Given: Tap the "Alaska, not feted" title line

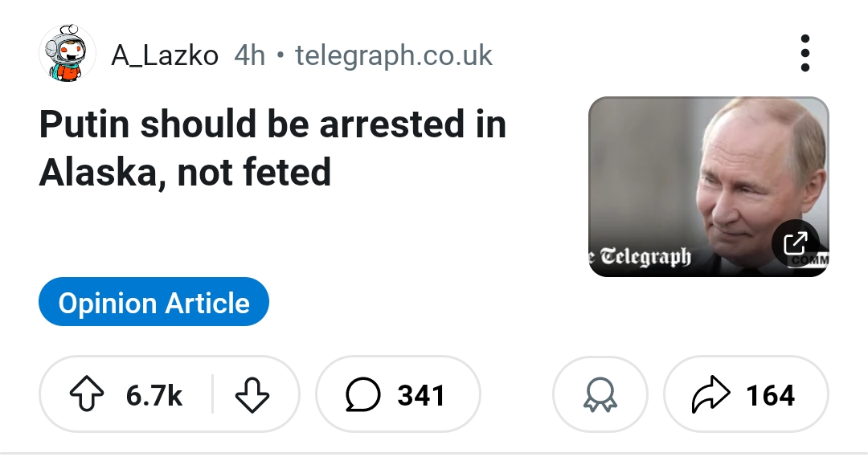Looking at the screenshot, I should pyautogui.click(x=185, y=172).
